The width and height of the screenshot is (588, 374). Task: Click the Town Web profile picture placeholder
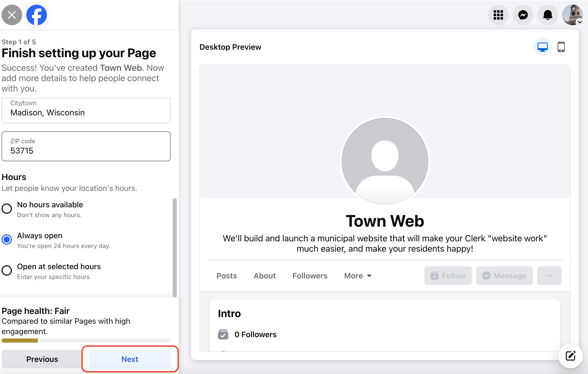point(385,161)
